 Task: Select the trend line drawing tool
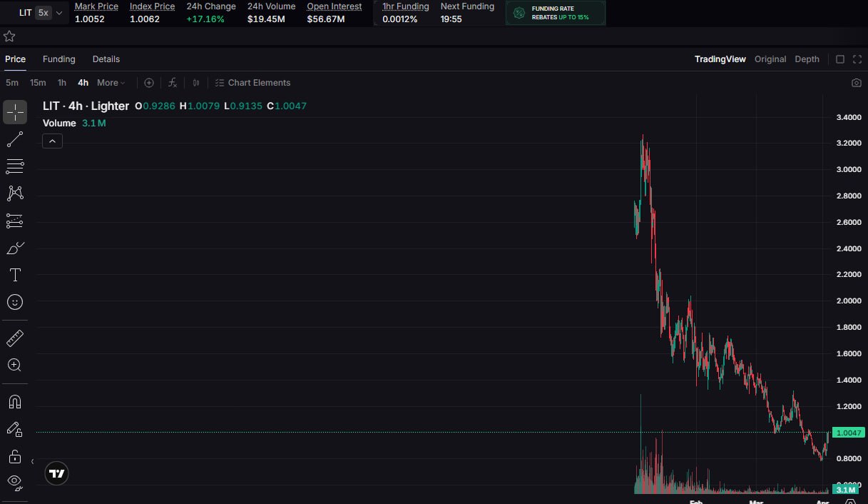coord(15,140)
